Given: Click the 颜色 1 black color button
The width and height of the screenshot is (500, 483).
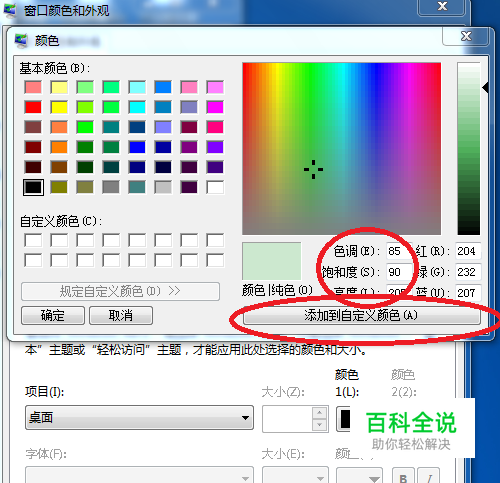Looking at the screenshot, I should [344, 419].
